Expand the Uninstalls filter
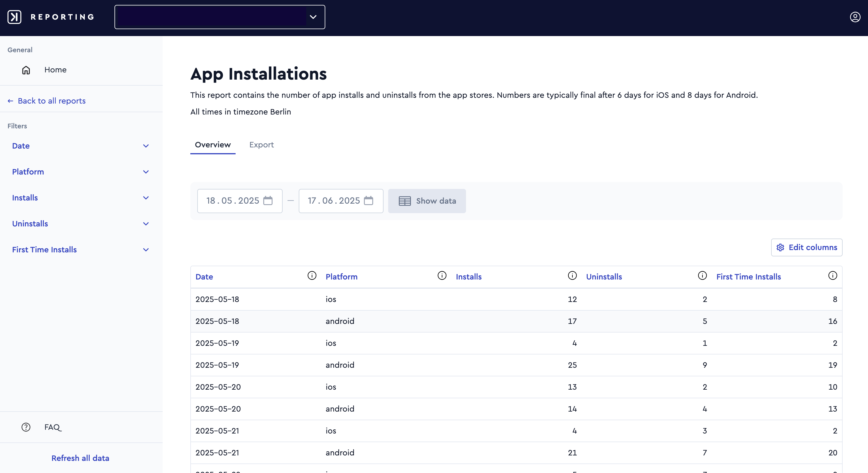The image size is (868, 473). click(81, 224)
